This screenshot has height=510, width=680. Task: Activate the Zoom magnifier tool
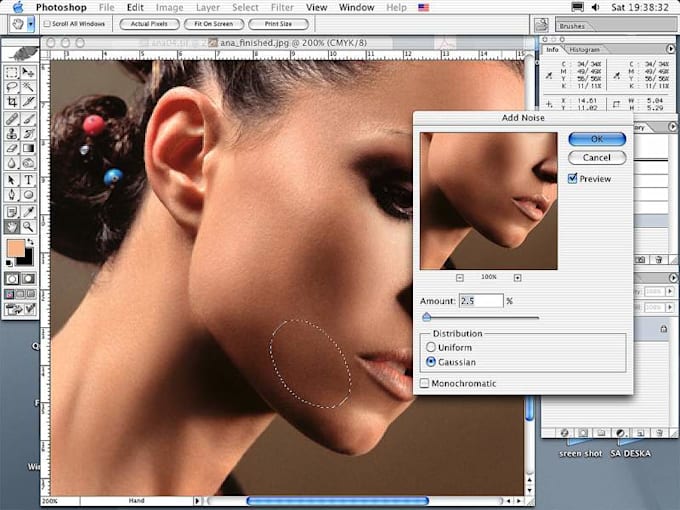click(28, 227)
